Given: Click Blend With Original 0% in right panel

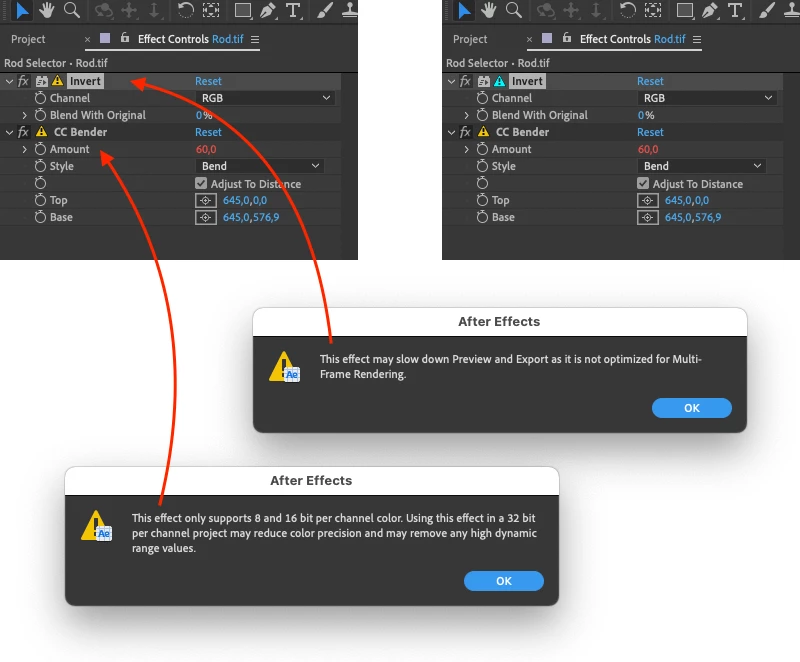Looking at the screenshot, I should 645,115.
